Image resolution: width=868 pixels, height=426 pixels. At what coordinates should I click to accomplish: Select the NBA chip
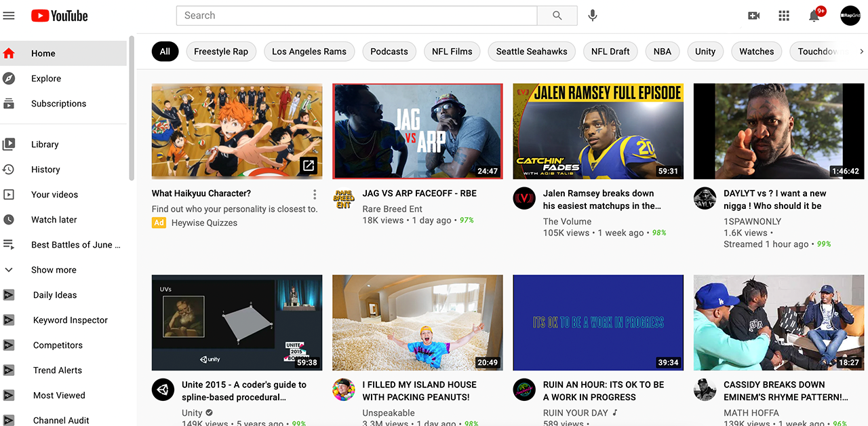663,52
